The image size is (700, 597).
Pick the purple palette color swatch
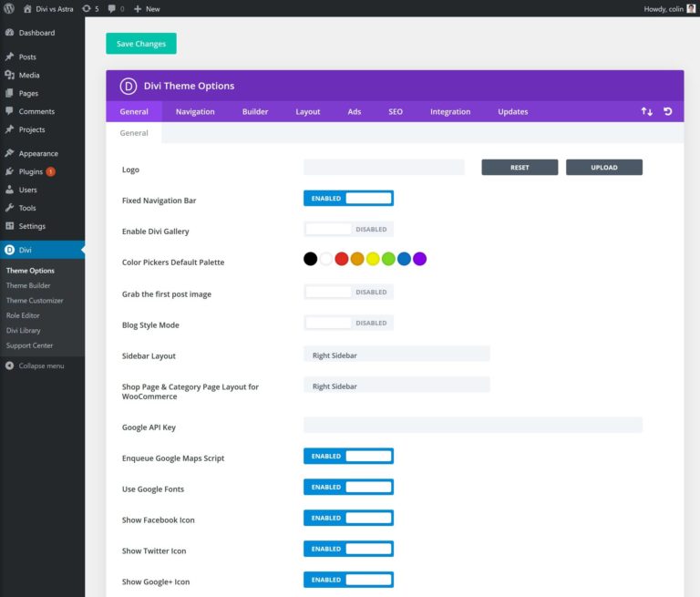pyautogui.click(x=419, y=259)
